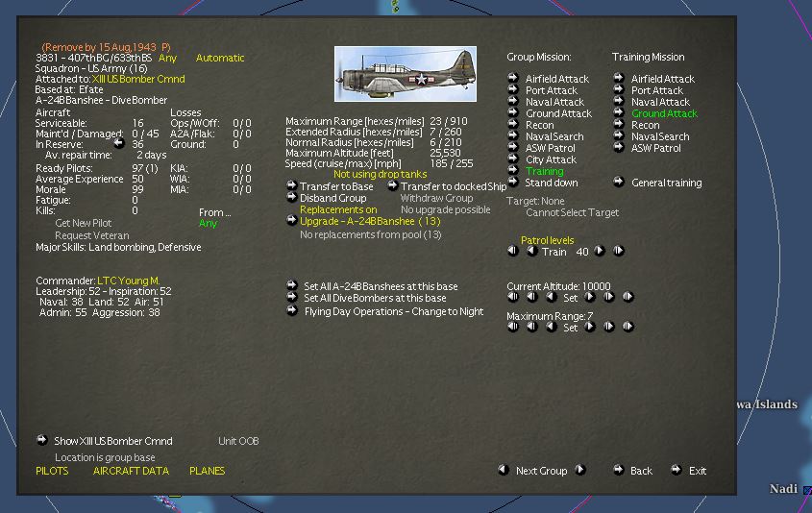Lower Current Altitude by smallest step
This screenshot has height=513, width=812.
pos(551,297)
